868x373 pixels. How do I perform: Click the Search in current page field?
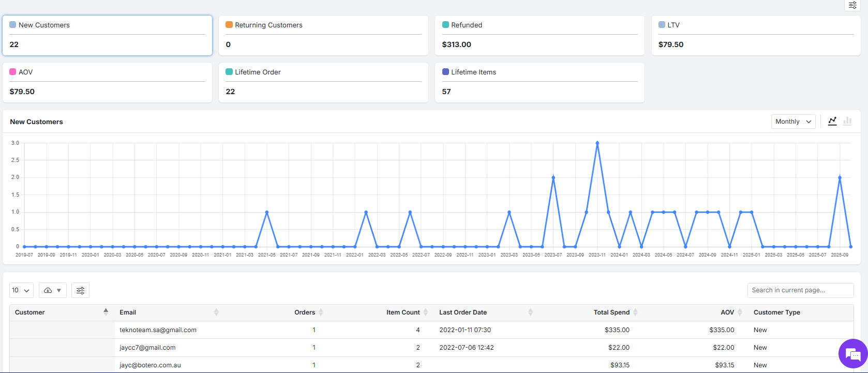[x=800, y=290]
